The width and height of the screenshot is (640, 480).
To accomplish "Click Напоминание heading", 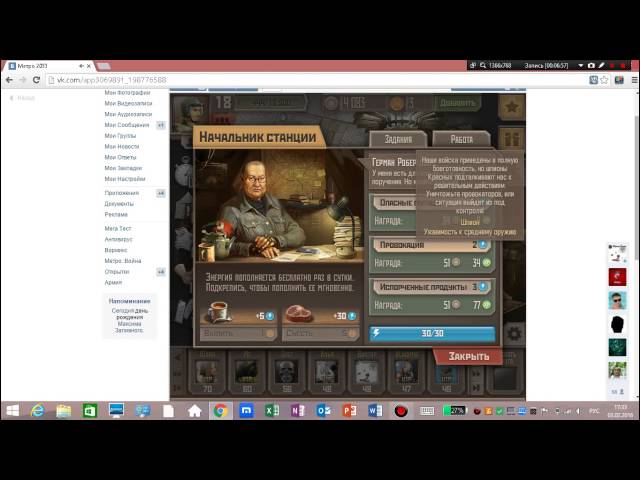I will pos(129,301).
